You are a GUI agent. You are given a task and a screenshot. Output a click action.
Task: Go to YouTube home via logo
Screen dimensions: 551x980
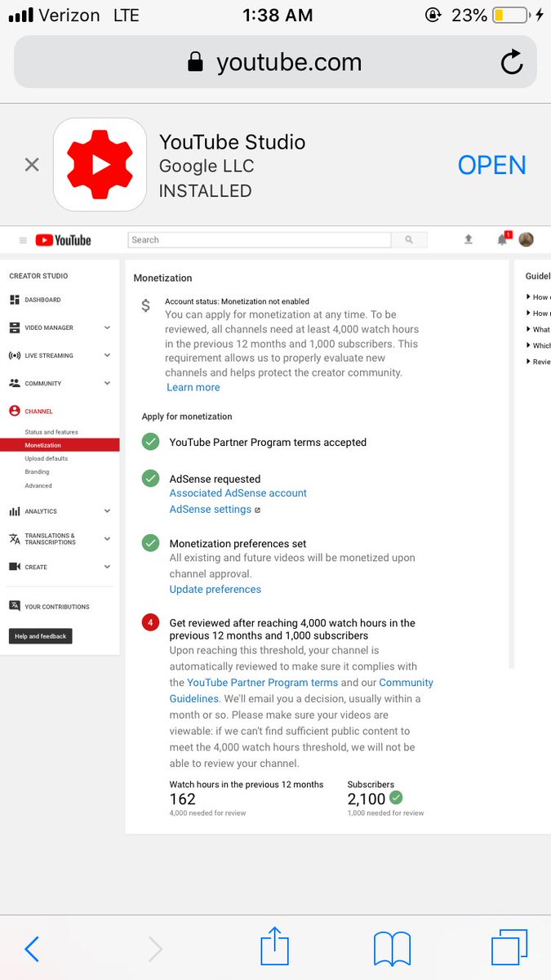[x=64, y=240]
